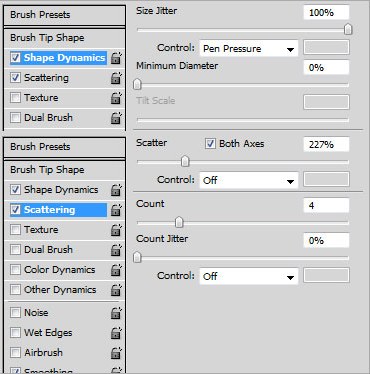Open Count Jitter control dropdown

click(x=249, y=276)
